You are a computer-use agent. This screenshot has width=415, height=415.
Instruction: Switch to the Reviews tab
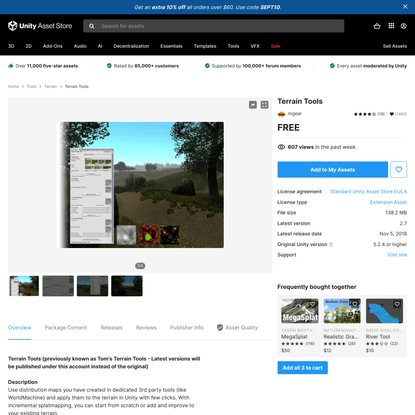146,328
